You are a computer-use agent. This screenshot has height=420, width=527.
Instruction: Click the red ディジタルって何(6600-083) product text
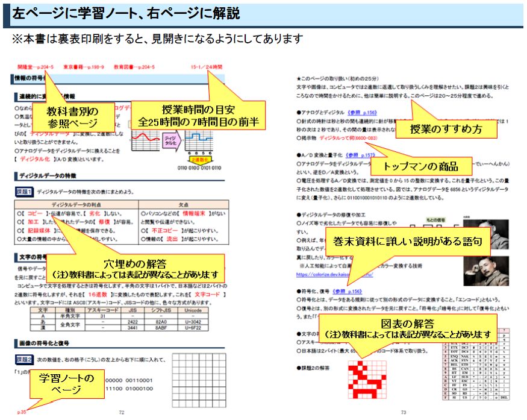coord(348,138)
